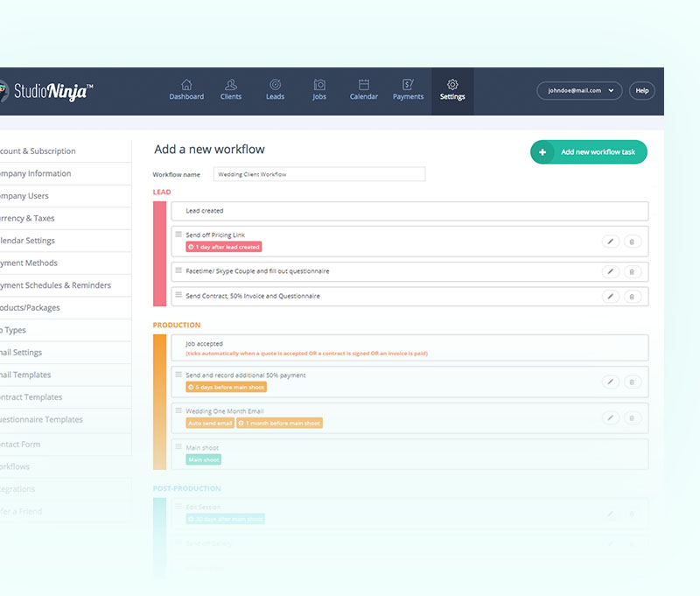
Task: Click the Add a new workflow heading
Action: tap(209, 149)
